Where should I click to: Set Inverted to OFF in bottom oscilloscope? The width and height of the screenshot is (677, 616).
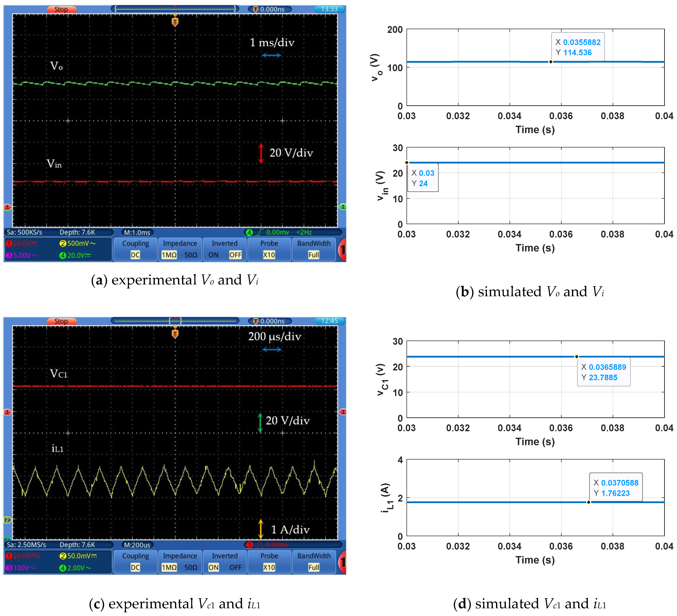235,567
